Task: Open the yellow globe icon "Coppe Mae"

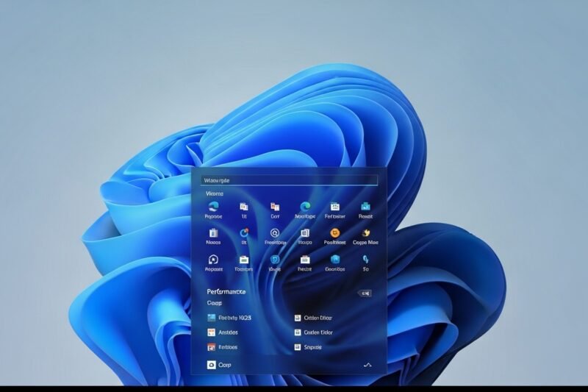Action: (x=365, y=236)
